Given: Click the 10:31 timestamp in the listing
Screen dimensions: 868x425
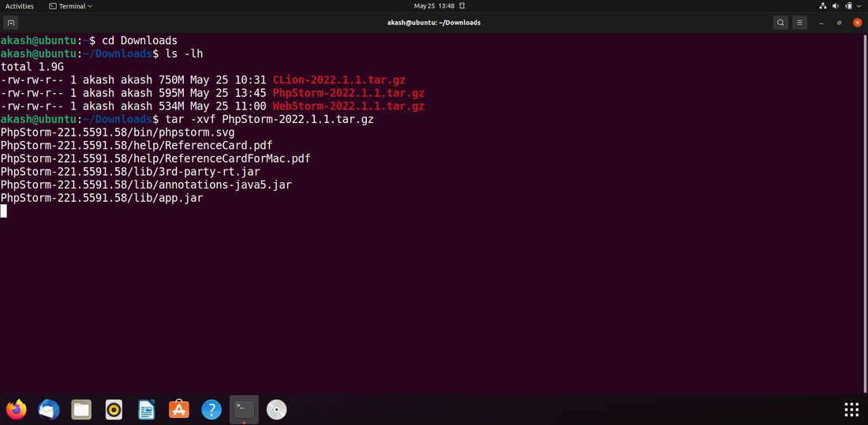Looking at the screenshot, I should [x=251, y=80].
